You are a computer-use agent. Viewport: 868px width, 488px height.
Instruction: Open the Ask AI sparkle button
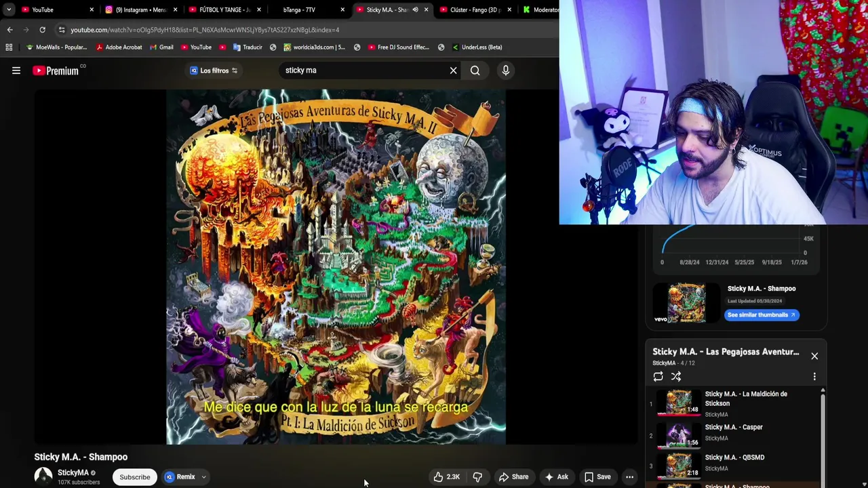click(x=557, y=476)
